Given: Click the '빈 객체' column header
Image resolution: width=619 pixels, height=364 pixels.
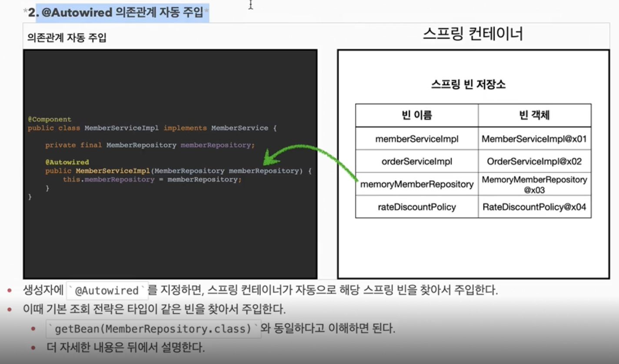Looking at the screenshot, I should (x=535, y=115).
